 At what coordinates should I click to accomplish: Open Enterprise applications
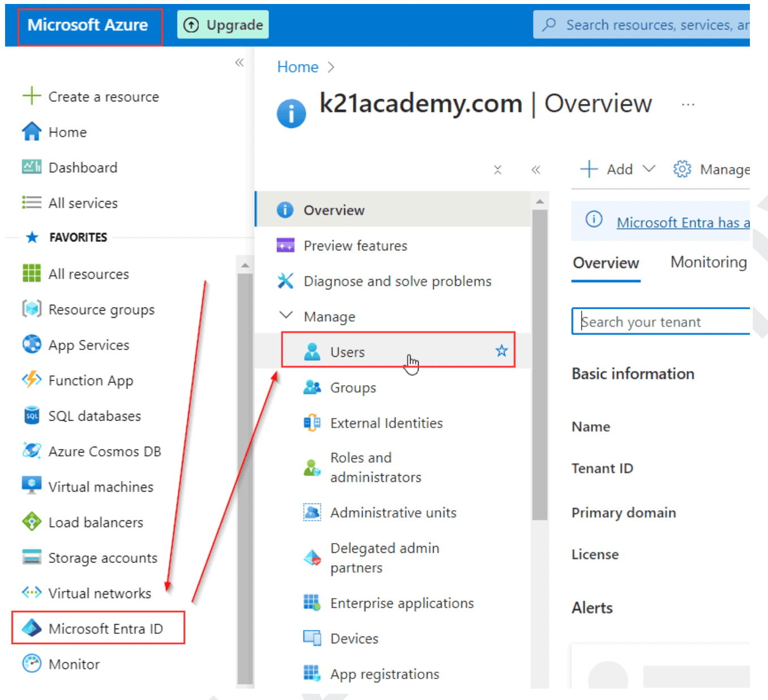pos(402,603)
